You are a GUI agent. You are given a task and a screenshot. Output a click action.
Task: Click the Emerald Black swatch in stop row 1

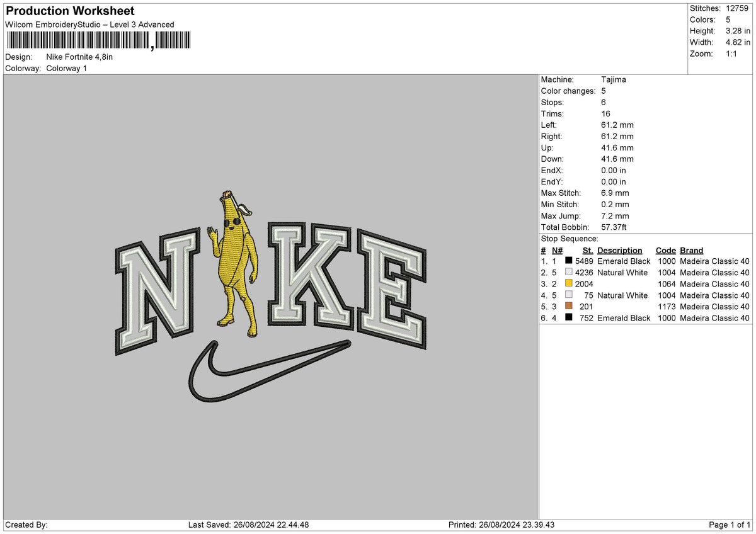[569, 261]
